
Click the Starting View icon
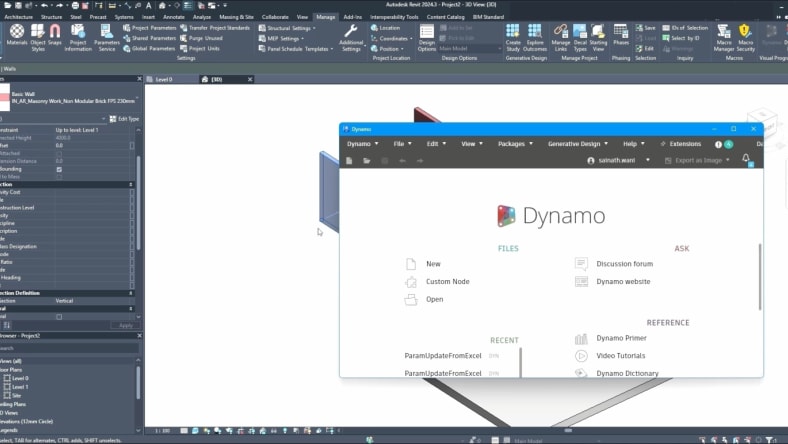[x=598, y=36]
